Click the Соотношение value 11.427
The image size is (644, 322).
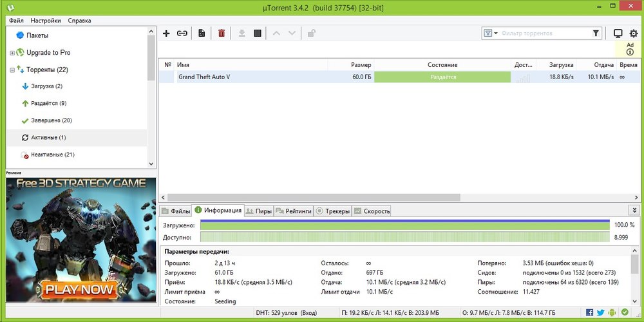coord(531,292)
